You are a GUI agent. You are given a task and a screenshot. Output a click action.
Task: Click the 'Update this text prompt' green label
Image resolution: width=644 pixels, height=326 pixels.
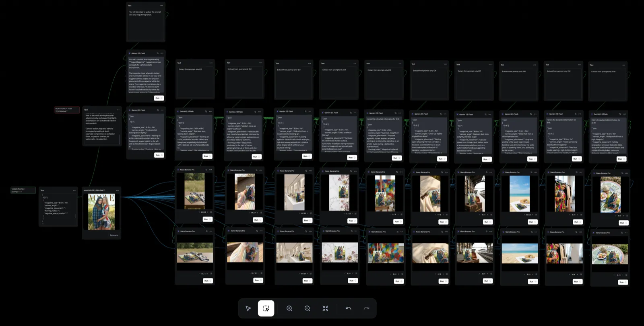(x=23, y=190)
